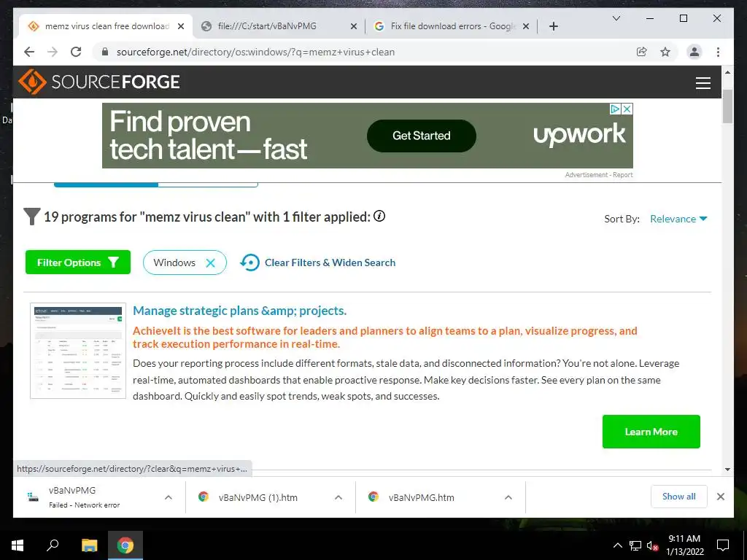Click the network icon in system tray
This screenshot has height=560, width=747.
click(x=635, y=545)
